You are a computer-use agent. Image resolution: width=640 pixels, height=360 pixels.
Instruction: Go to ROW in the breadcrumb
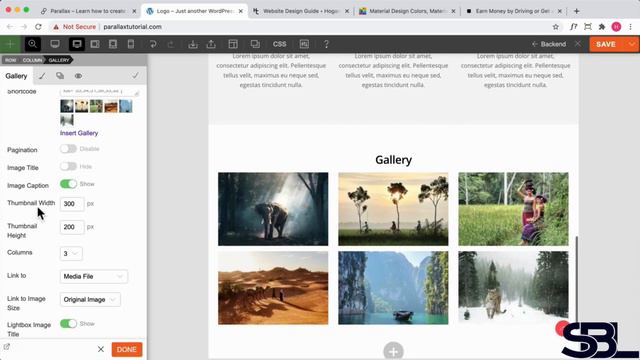coord(11,60)
